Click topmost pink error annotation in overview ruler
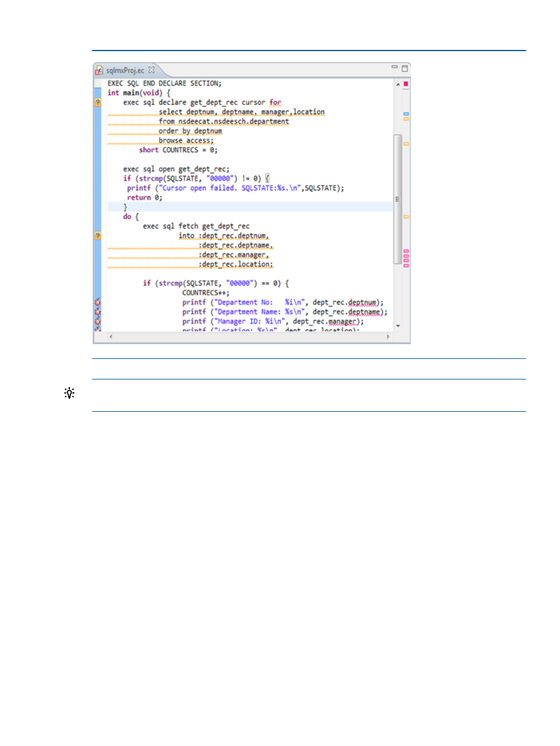This screenshot has height=746, width=560. click(x=406, y=251)
